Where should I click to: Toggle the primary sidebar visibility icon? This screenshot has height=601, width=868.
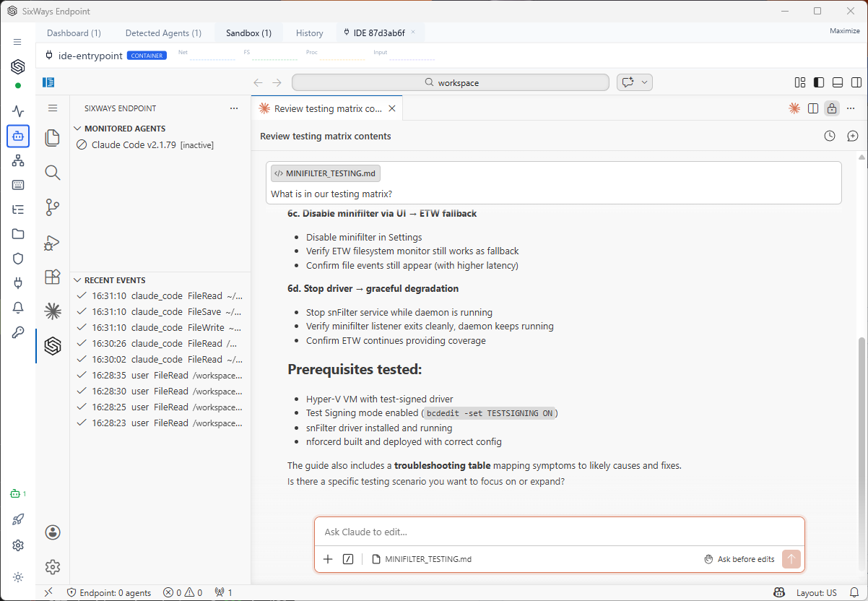click(818, 82)
